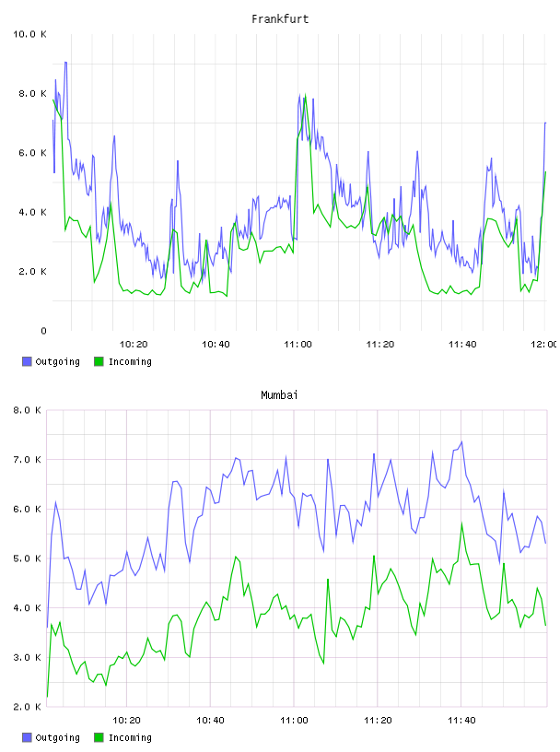Click the Mumbai Outgoing blue legend swatch
The height and width of the screenshot is (752, 560).
pyautogui.click(x=27, y=737)
